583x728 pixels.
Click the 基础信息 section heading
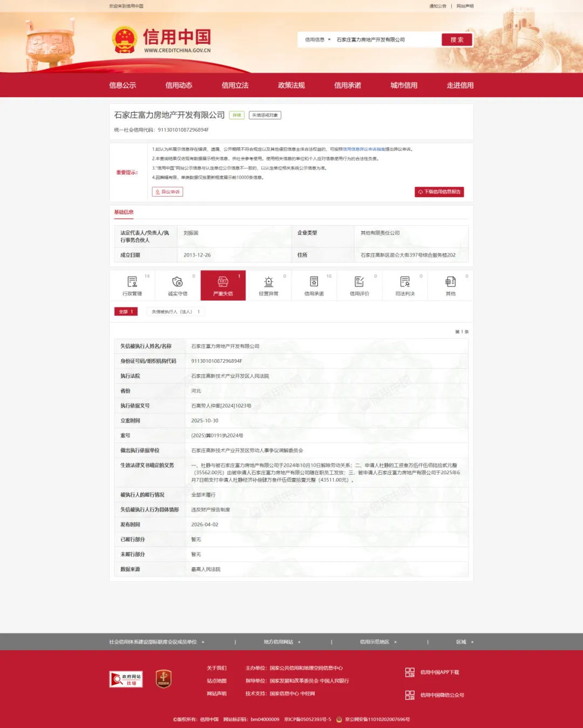coord(124,212)
